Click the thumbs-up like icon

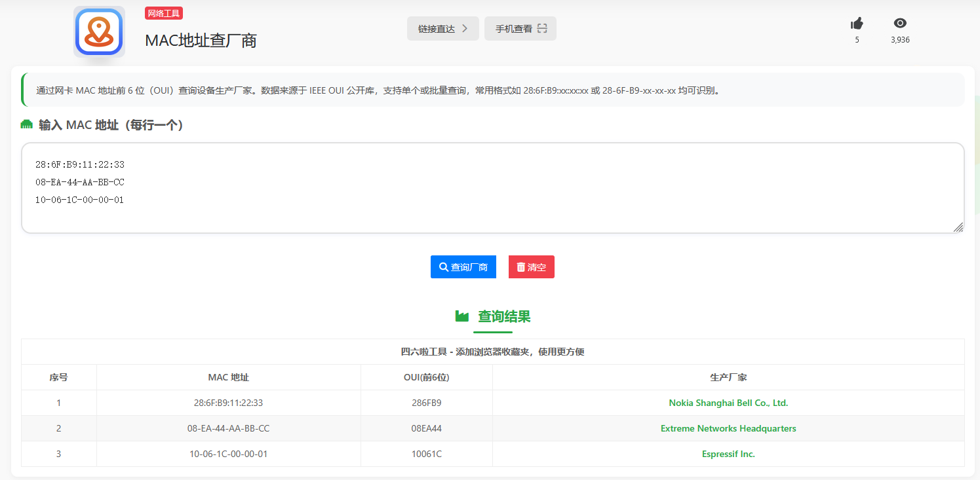point(856,23)
